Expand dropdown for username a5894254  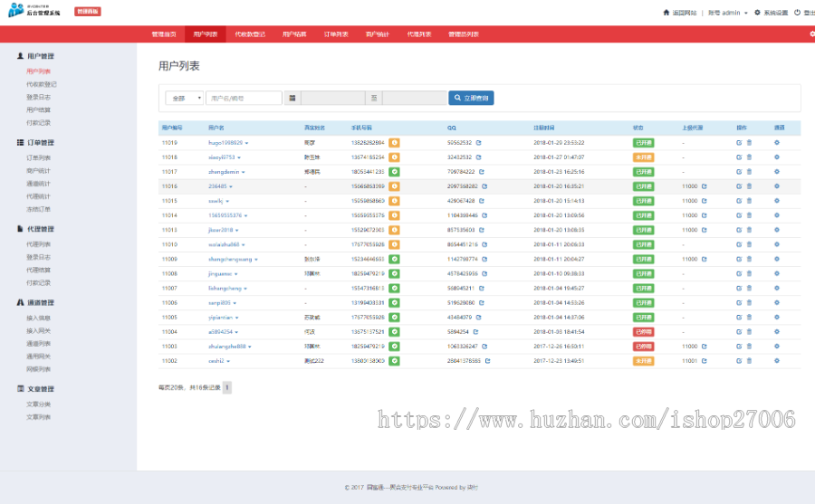[x=236, y=332]
